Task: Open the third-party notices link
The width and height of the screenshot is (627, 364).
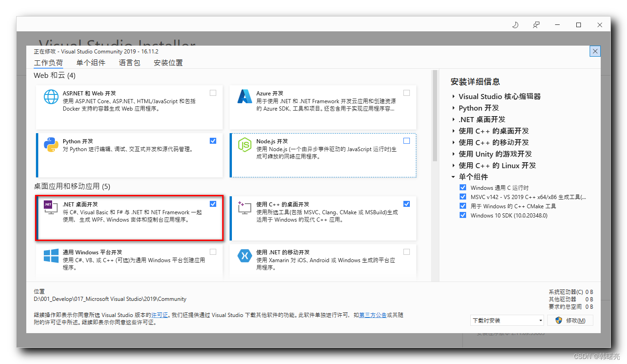Action: coord(373,315)
